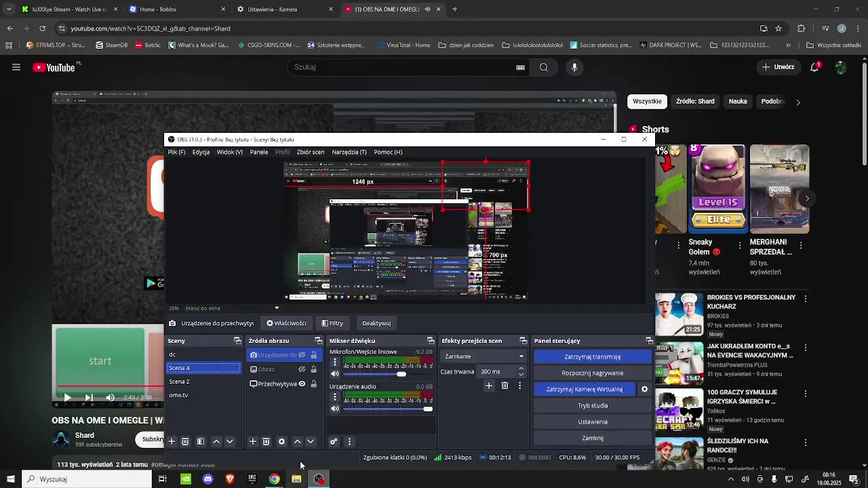Mute Mikrofon/Wejście liniowe speaker icon

coord(335,373)
